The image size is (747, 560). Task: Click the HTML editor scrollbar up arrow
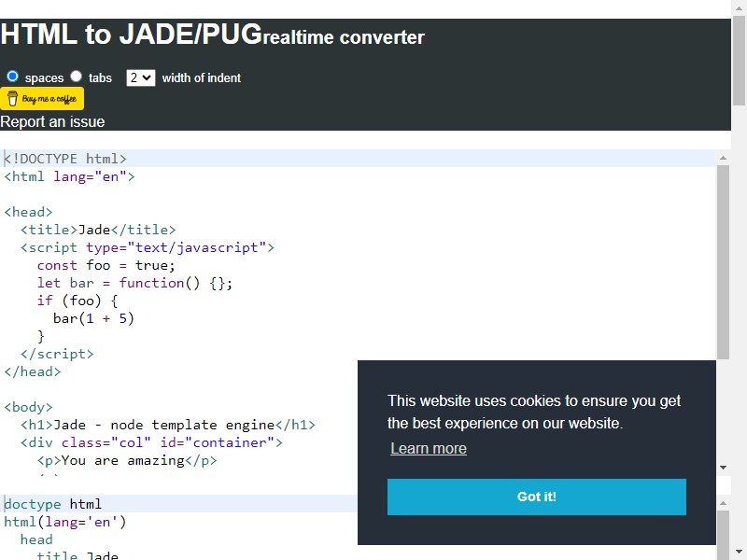click(x=723, y=158)
